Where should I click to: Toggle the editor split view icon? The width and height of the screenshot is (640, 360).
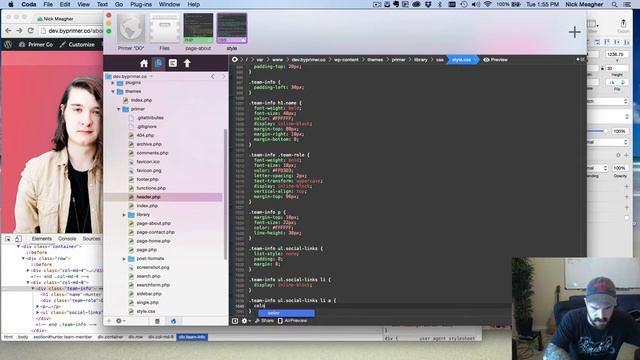click(x=235, y=321)
